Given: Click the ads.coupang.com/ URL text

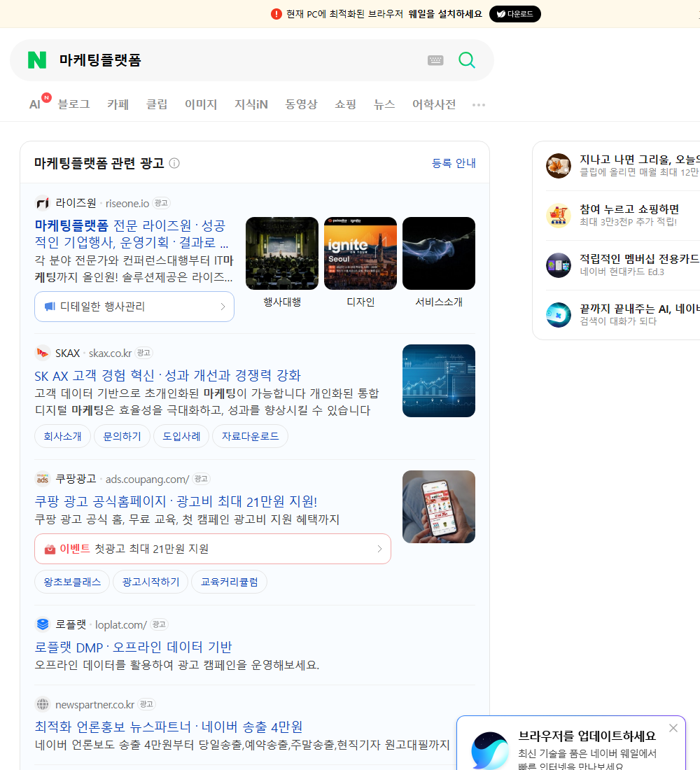Looking at the screenshot, I should click(x=148, y=479).
